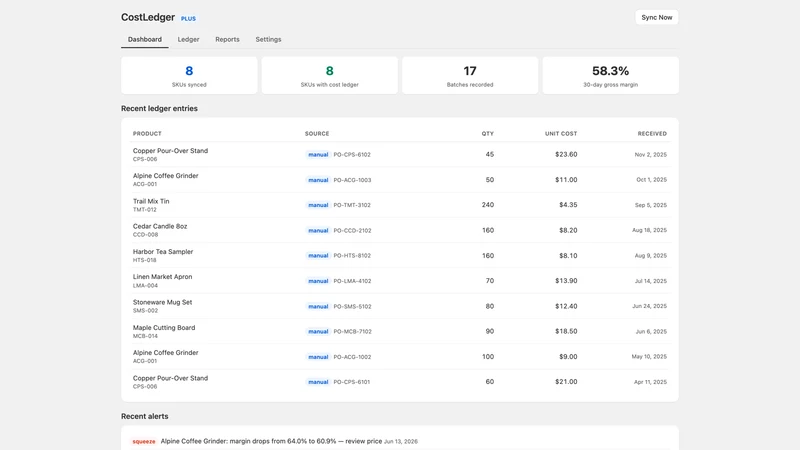Click the Aug 18, 2025 received date

coord(649,231)
